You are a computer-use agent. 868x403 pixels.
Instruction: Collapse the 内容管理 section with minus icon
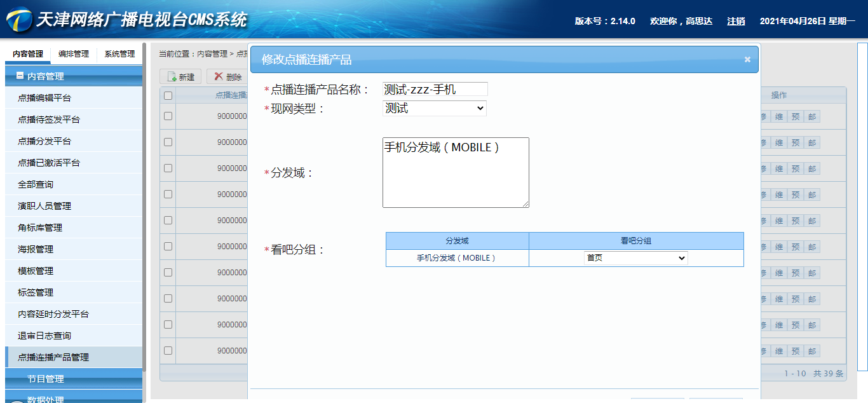(20, 76)
